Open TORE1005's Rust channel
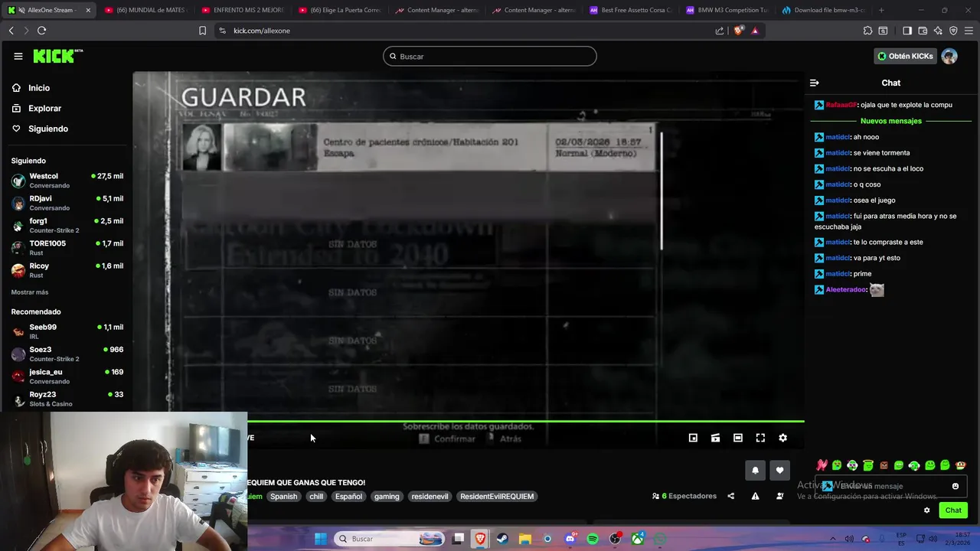The width and height of the screenshot is (980, 551). pyautogui.click(x=67, y=247)
